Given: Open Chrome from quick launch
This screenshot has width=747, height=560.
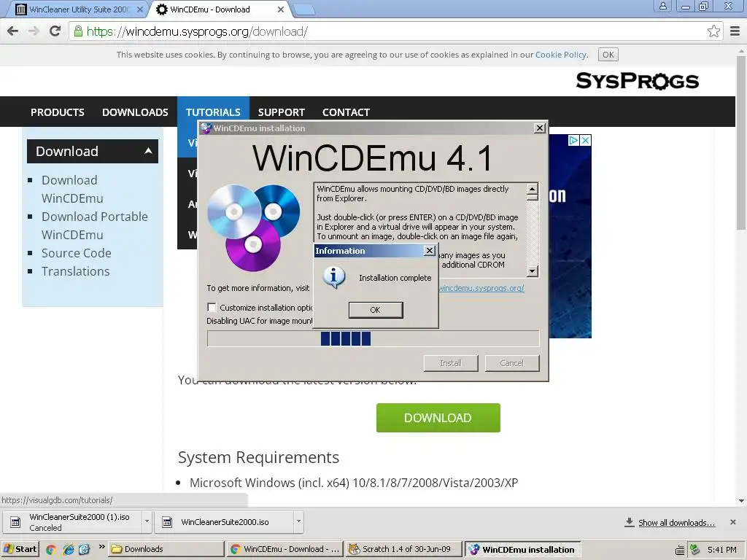Looking at the screenshot, I should click(51, 550).
